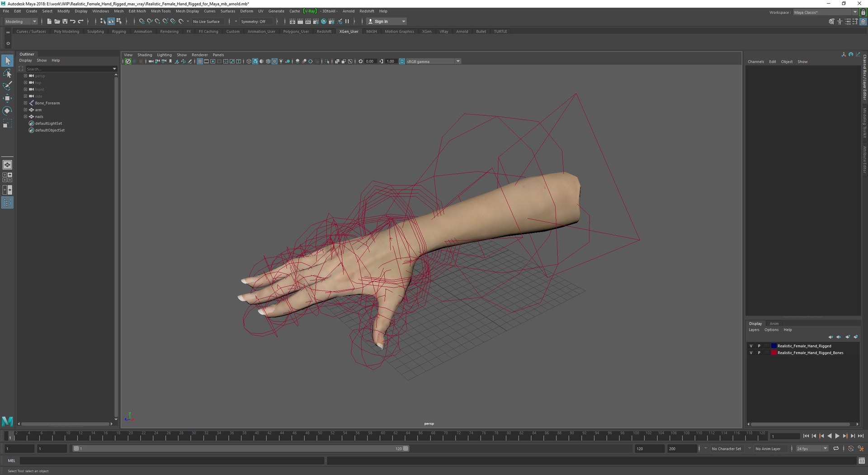The width and height of the screenshot is (868, 475).
Task: Activate the Rotate tool in toolbox
Action: 7,111
